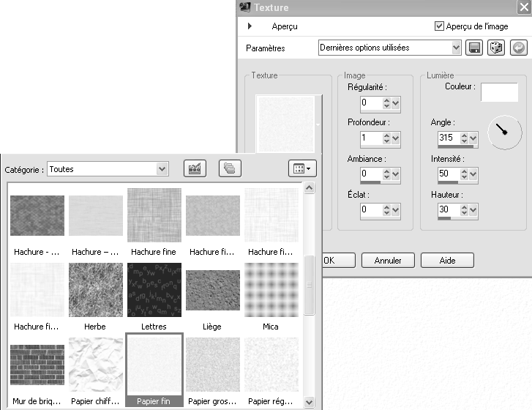532x410 pixels.
Task: Click the randomize parameters dice icon
Action: (x=496, y=48)
